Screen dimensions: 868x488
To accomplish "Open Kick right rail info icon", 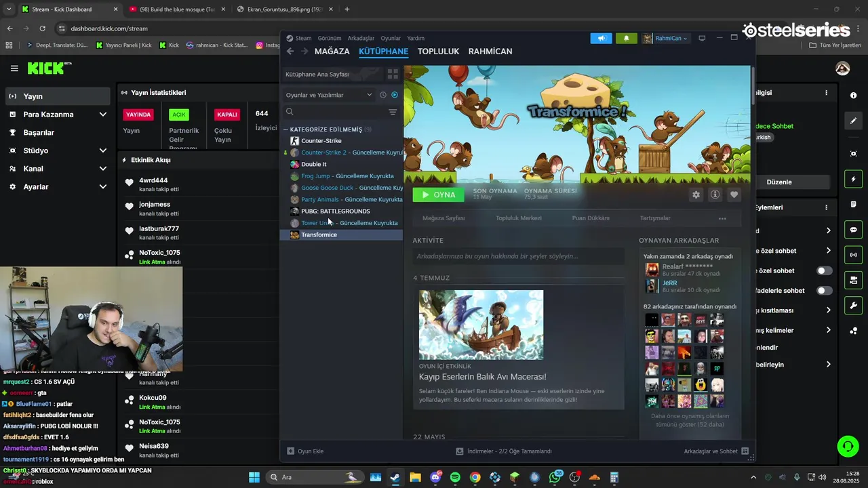I will 853,96.
